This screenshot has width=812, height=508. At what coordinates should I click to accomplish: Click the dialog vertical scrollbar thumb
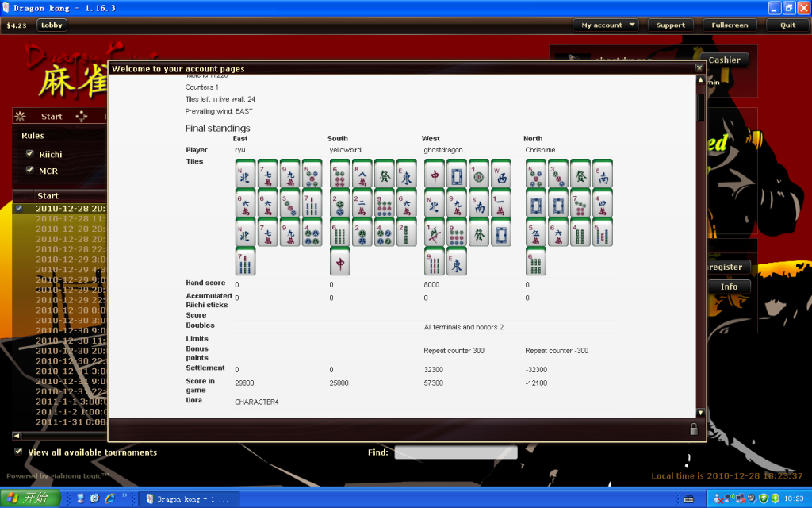tap(700, 107)
